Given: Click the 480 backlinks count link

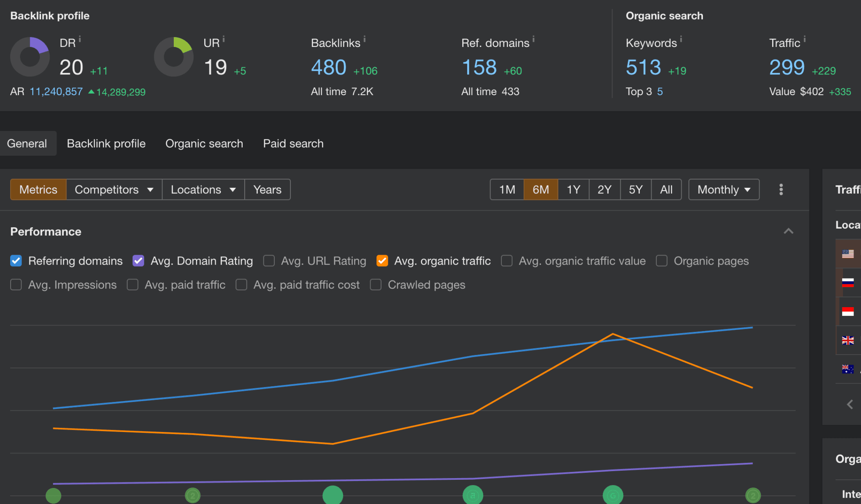Looking at the screenshot, I should 328,67.
